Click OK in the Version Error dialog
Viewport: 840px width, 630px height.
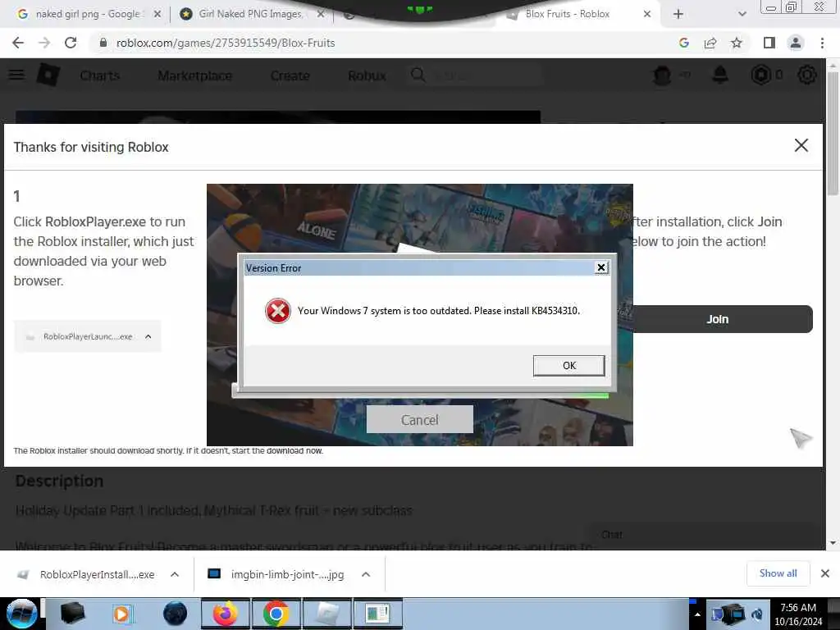[x=569, y=365]
